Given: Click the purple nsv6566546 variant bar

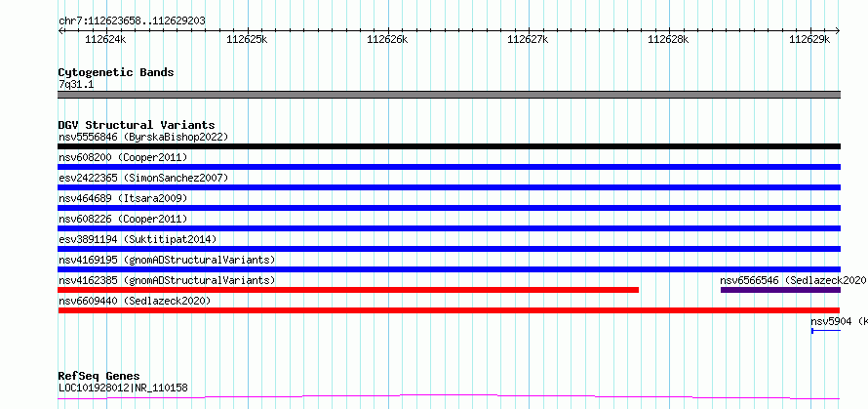Looking at the screenshot, I should click(780, 290).
